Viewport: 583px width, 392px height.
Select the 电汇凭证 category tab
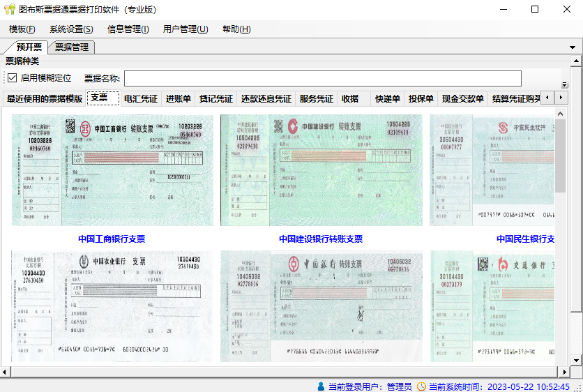(x=141, y=98)
